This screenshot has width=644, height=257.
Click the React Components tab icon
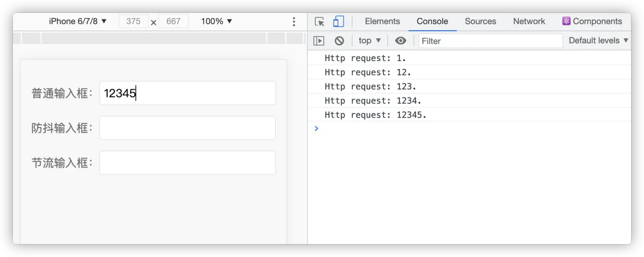click(x=566, y=21)
